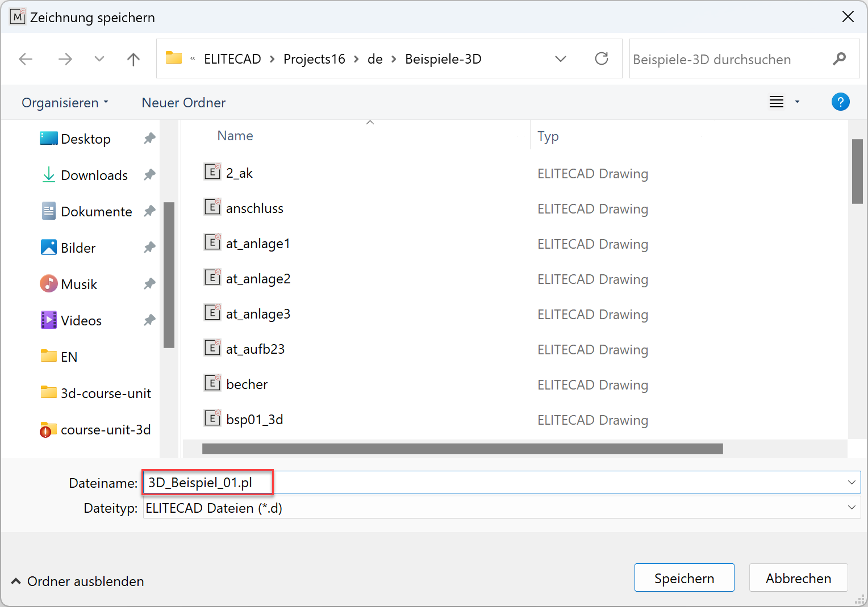
Task: Click the view layout icon
Action: 777,102
